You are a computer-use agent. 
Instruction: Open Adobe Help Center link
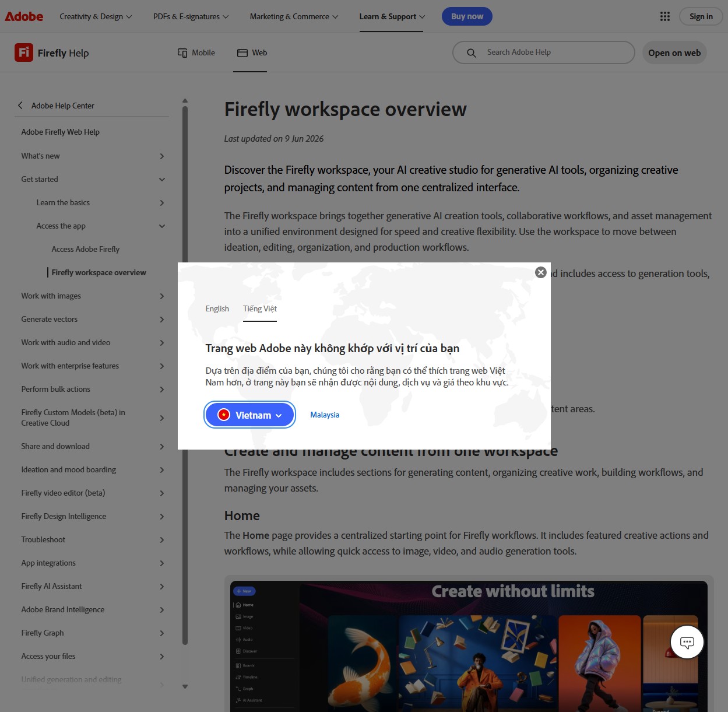tap(63, 106)
